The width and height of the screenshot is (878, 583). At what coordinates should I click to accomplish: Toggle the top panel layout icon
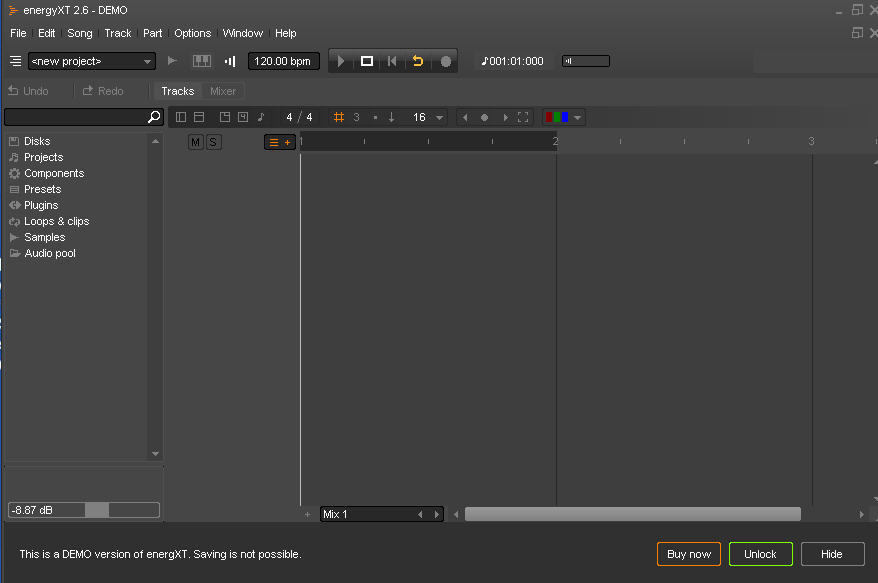199,117
